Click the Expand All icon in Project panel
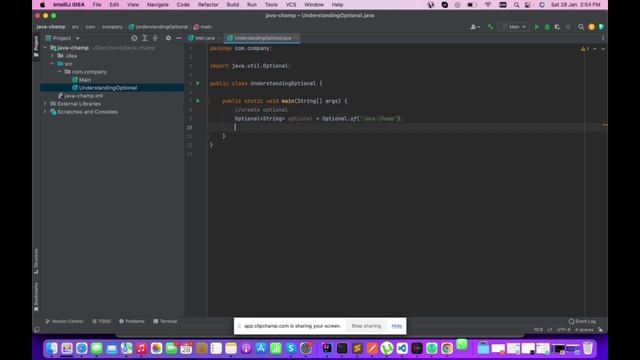The width and height of the screenshot is (640, 360). pos(144,38)
